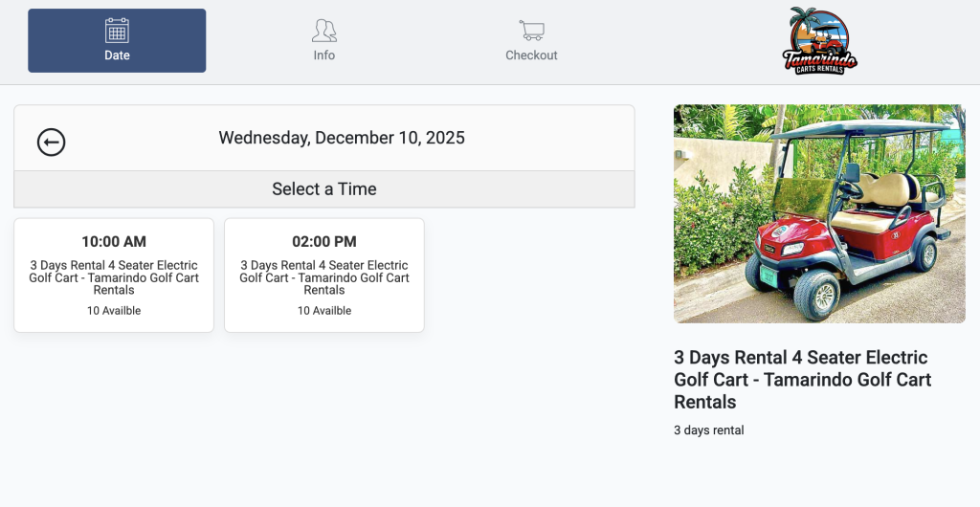Click the shopping cart icon above Checkout
980x507 pixels.
coord(531,31)
